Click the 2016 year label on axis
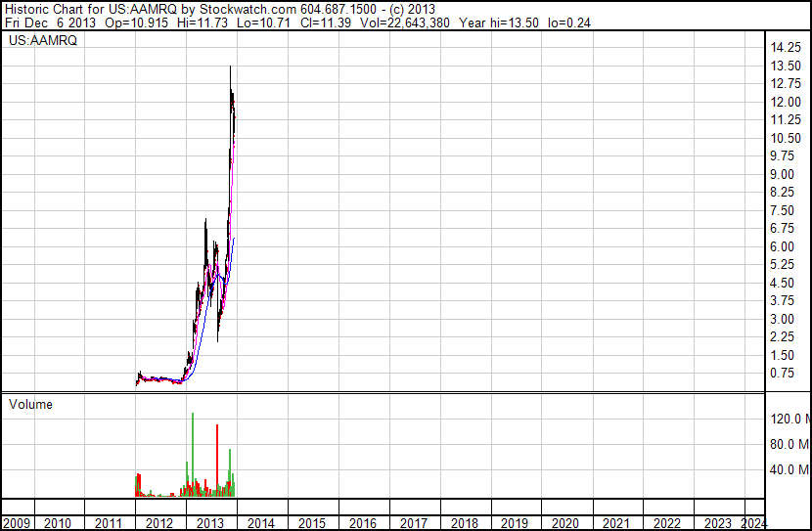The image size is (812, 531). pos(363,523)
